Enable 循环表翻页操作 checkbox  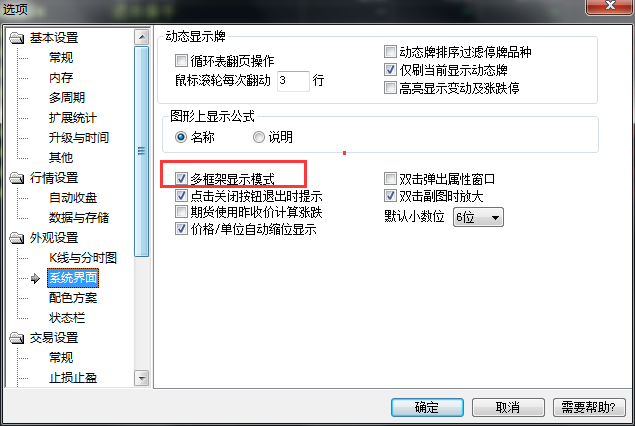pos(181,61)
